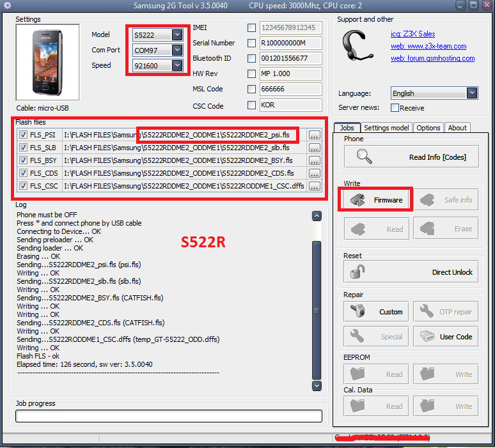Image resolution: width=495 pixels, height=448 pixels.
Task: Click the Direct Unlock padlock icon
Action: pyautogui.click(x=357, y=272)
